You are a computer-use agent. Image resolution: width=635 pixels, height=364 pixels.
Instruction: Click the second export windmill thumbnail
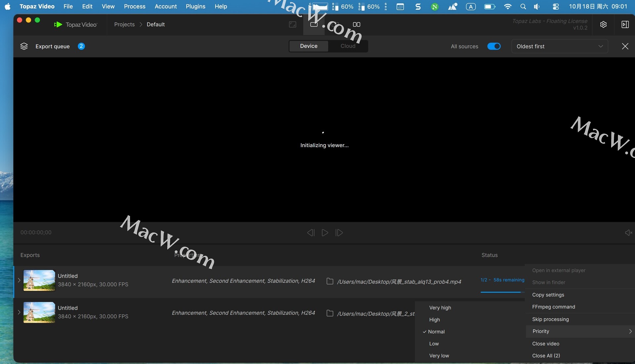tap(39, 312)
